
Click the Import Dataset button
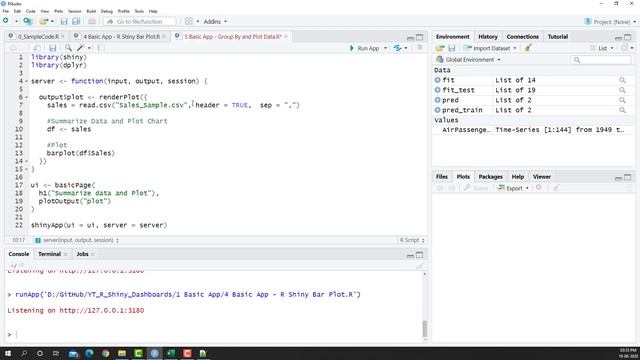click(490, 48)
